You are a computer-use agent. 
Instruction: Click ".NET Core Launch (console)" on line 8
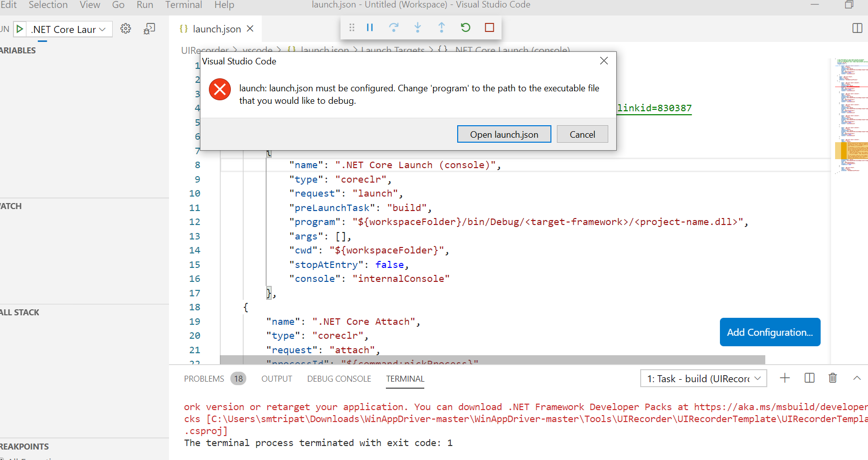[x=415, y=165]
